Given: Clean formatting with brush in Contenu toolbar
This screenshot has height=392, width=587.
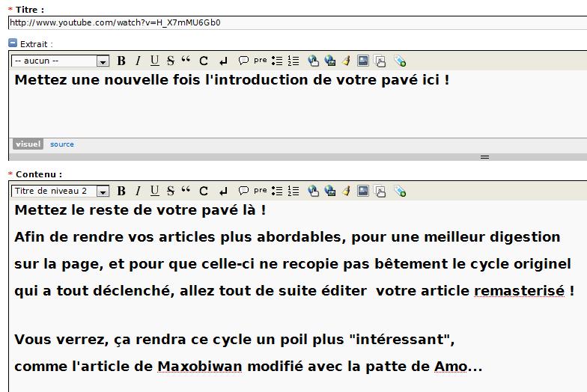Looking at the screenshot, I should click(x=346, y=191).
